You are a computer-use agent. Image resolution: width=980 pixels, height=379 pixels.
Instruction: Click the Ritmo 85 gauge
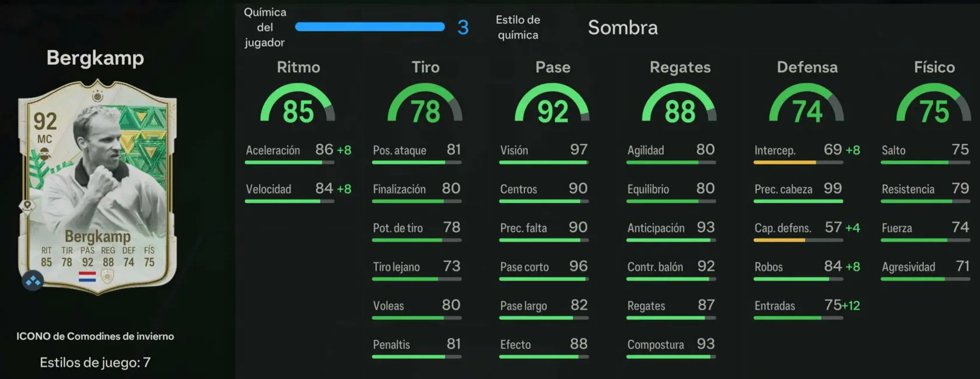(x=297, y=103)
